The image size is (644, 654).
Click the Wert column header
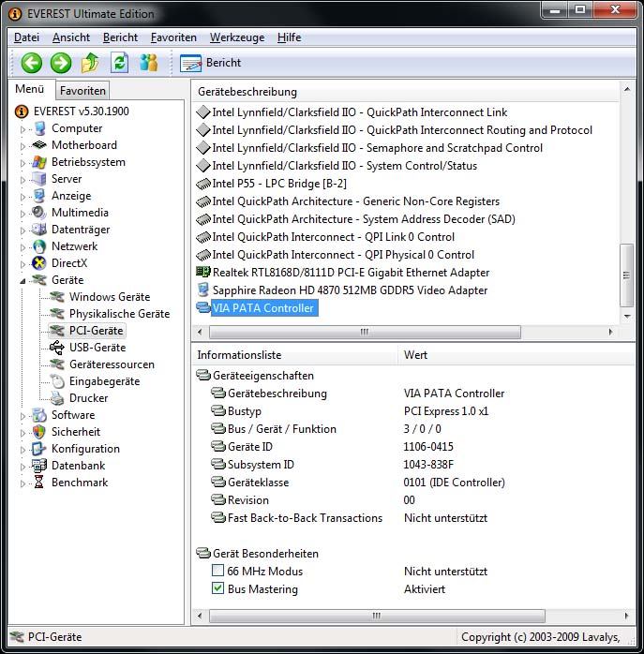[x=516, y=355]
